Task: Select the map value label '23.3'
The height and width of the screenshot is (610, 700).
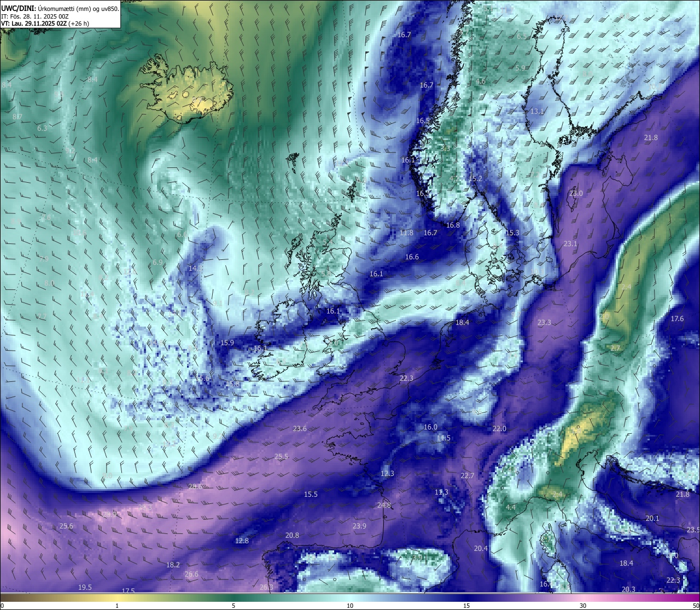Action: click(x=544, y=323)
